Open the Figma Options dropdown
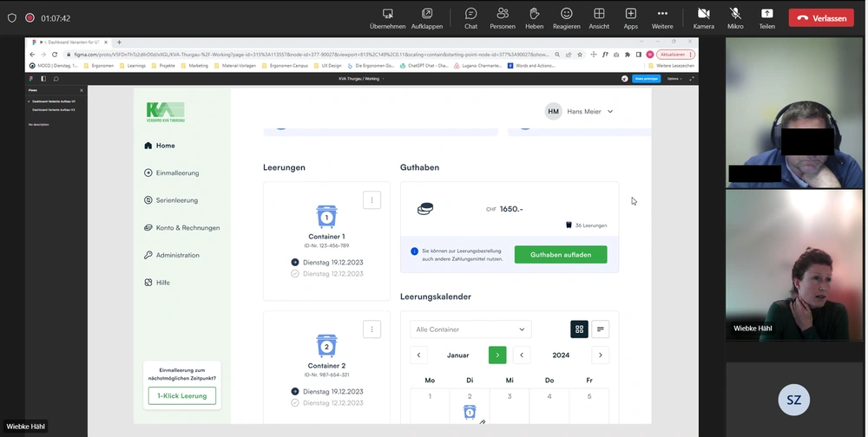 tap(674, 79)
